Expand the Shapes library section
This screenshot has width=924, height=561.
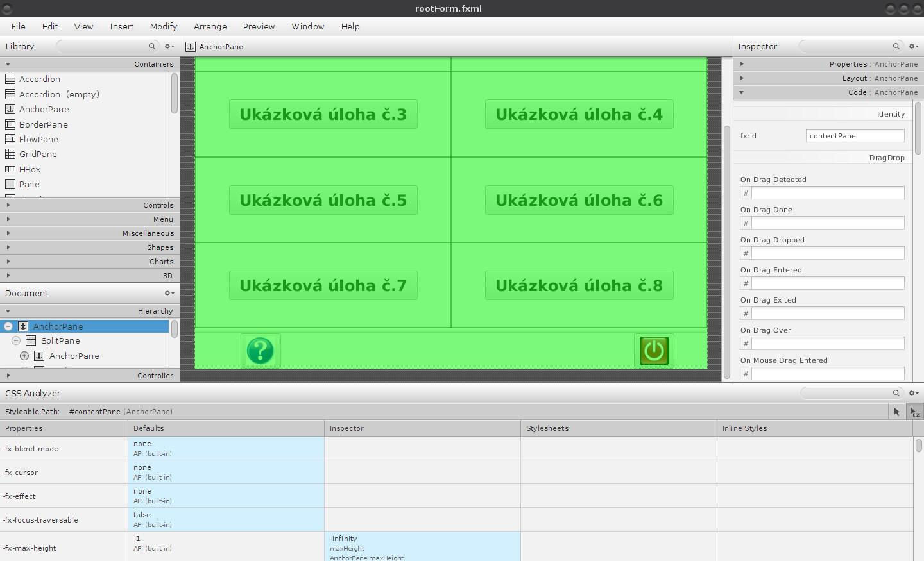coord(8,247)
